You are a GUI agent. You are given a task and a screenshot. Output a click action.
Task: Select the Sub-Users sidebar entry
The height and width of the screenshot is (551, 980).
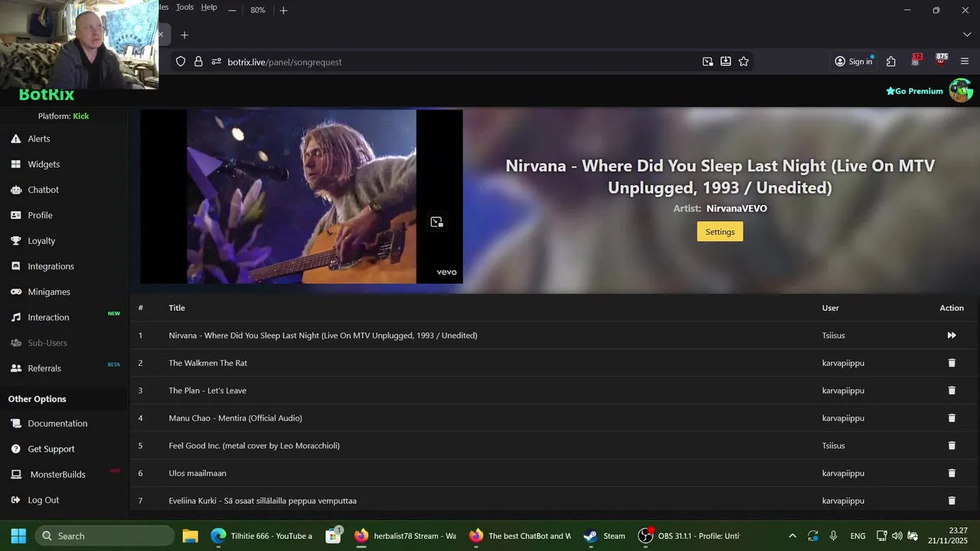point(47,343)
